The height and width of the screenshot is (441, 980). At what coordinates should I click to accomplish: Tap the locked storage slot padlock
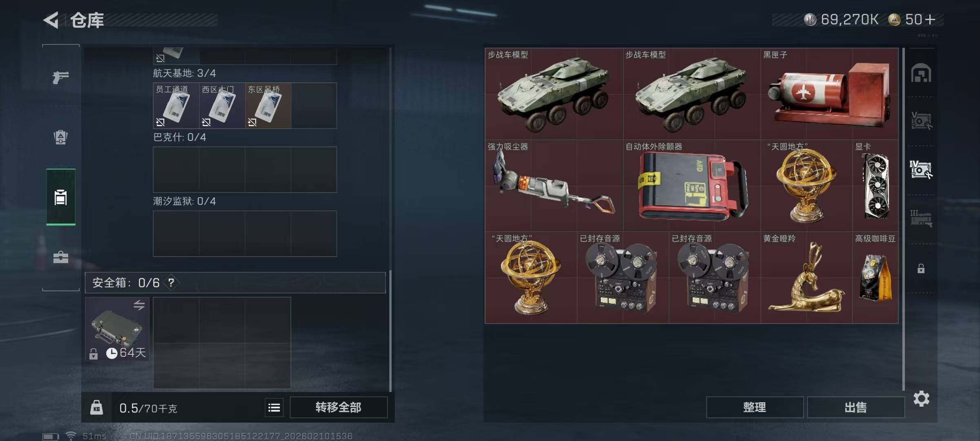[x=921, y=268]
